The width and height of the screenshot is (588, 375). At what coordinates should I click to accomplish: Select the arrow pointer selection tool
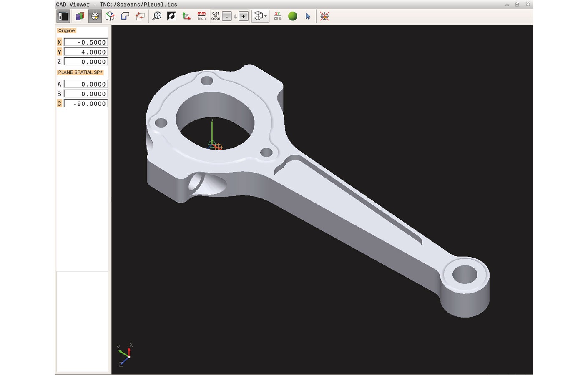pos(308,16)
